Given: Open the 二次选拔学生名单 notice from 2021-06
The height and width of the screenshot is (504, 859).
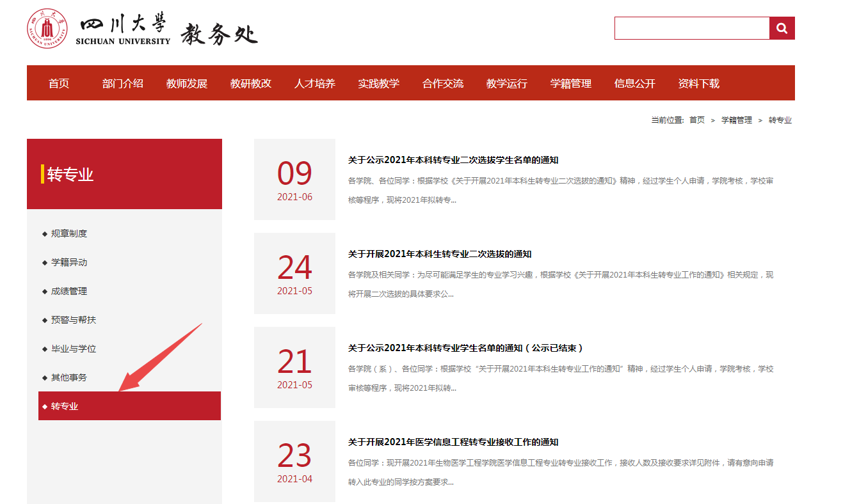Looking at the screenshot, I should [x=453, y=160].
